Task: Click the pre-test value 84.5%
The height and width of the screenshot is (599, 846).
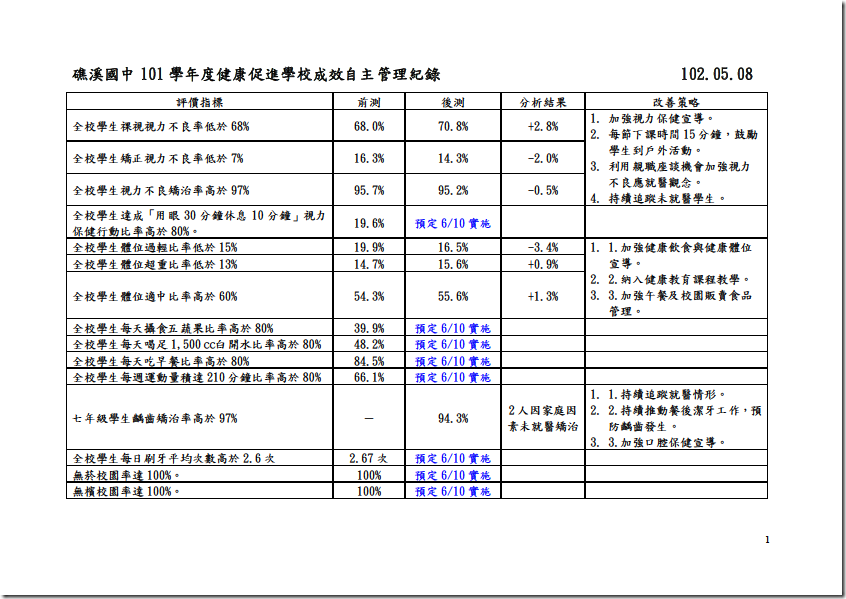Action: coord(369,361)
